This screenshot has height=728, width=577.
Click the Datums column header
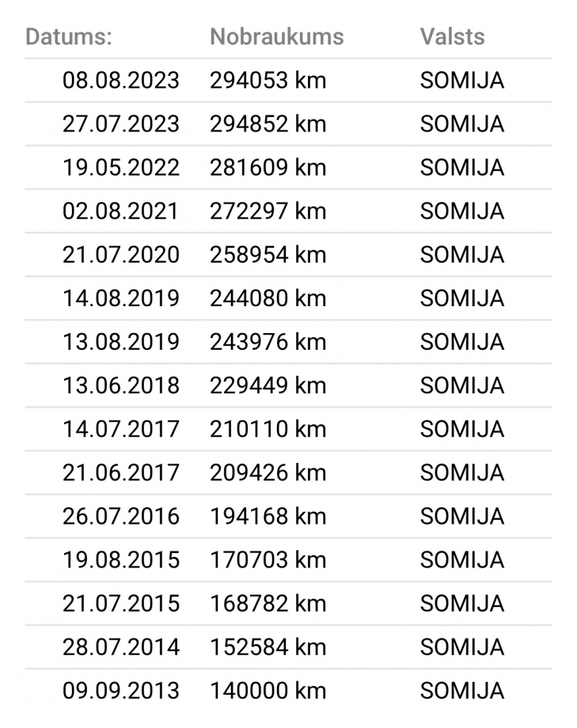(69, 36)
